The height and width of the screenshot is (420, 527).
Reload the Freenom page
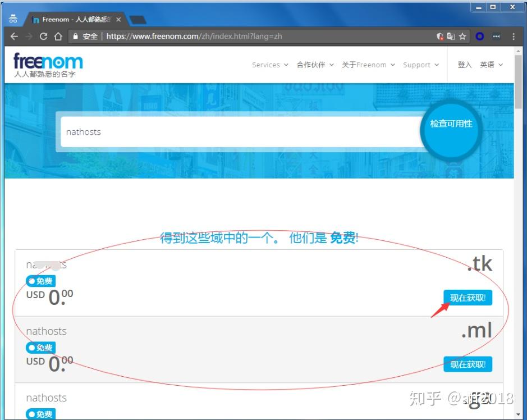[x=44, y=36]
